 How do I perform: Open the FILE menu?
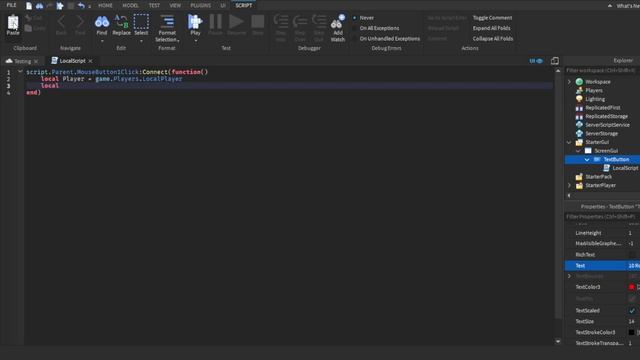[11, 5]
